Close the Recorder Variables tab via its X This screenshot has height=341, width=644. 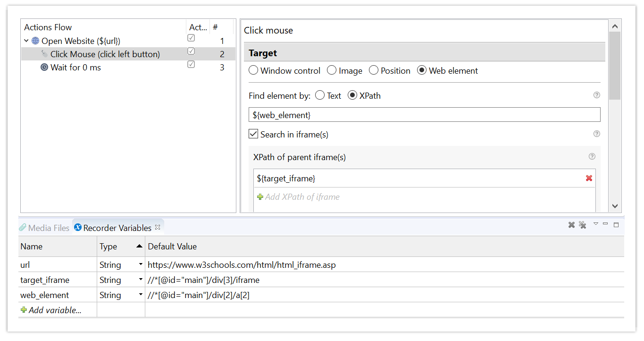click(158, 227)
